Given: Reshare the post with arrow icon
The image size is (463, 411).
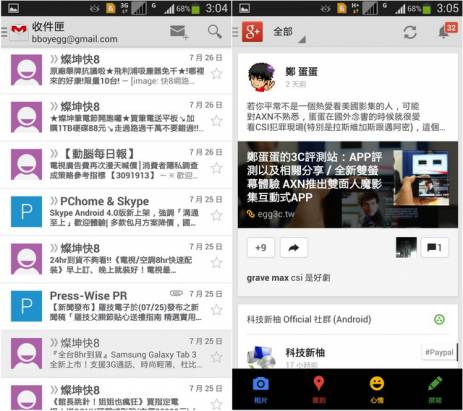Looking at the screenshot, I should coord(293,248).
